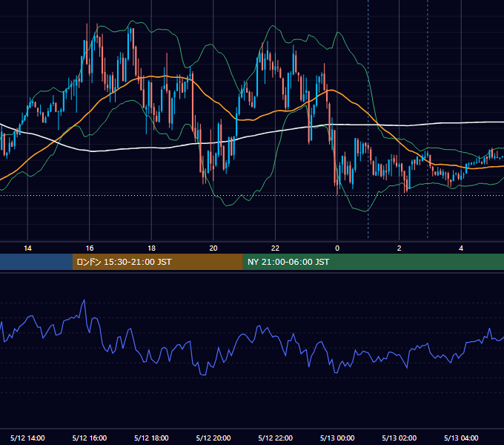Click the time axis label 20
This screenshot has width=504, height=445.
tap(213, 248)
